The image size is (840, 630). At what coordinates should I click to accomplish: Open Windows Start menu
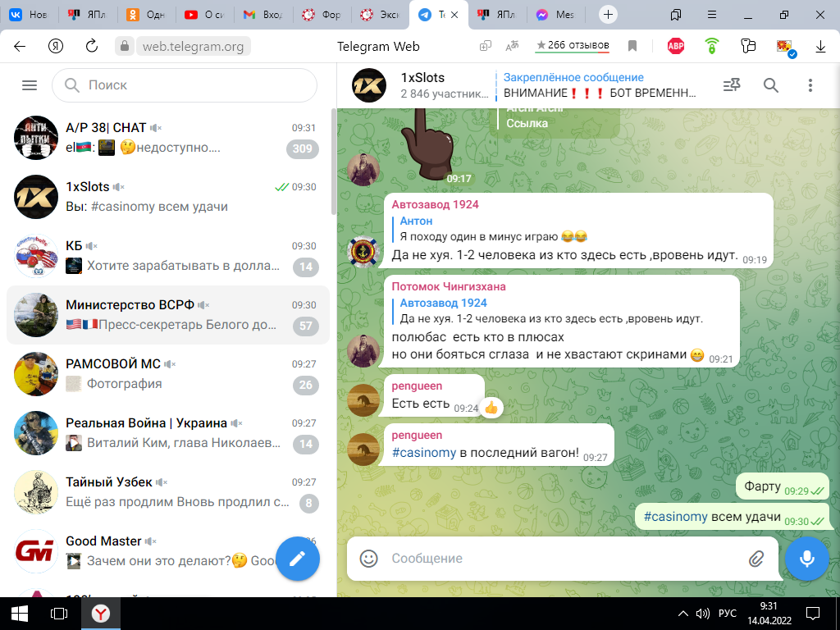click(20, 614)
